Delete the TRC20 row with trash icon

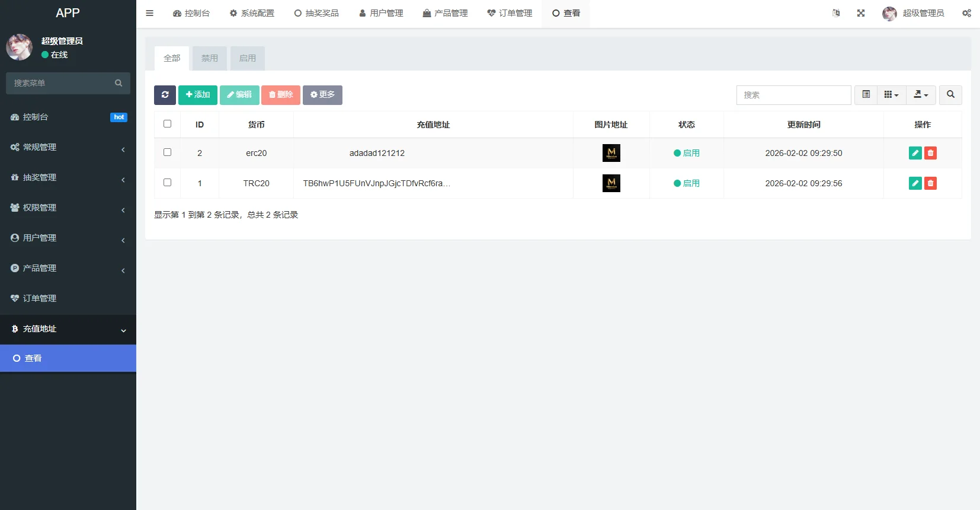(x=930, y=183)
